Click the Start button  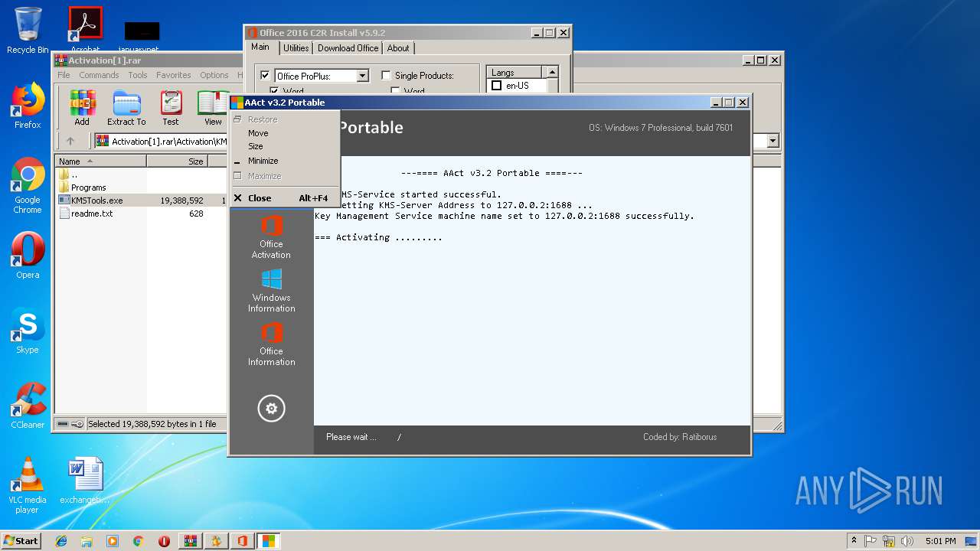tap(21, 541)
